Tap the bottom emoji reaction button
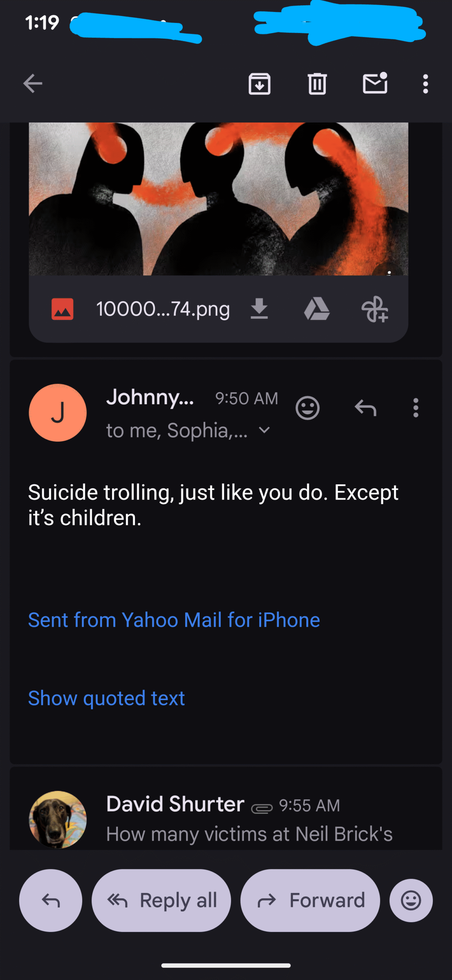The width and height of the screenshot is (452, 980). tap(411, 900)
